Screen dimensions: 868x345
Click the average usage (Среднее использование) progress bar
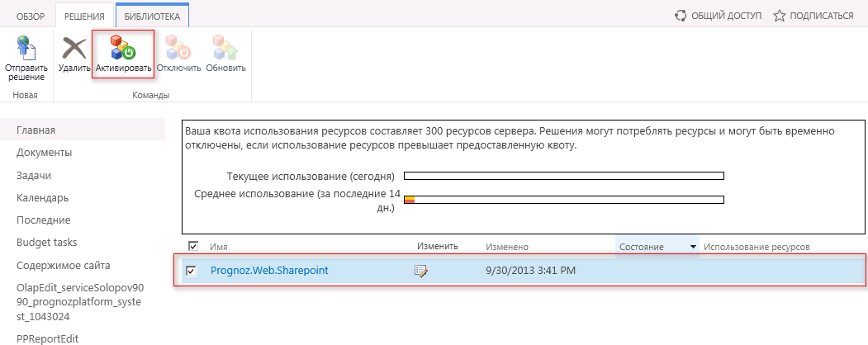[563, 199]
